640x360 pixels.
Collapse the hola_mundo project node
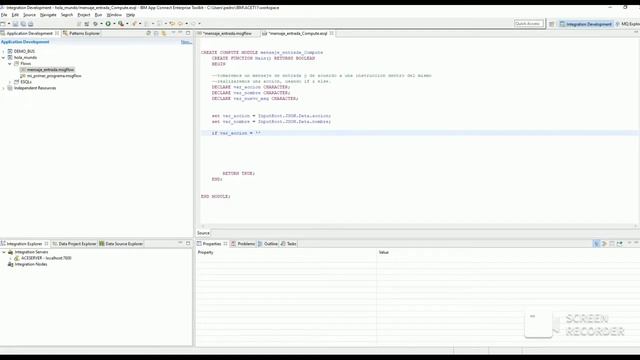[x=4, y=58]
